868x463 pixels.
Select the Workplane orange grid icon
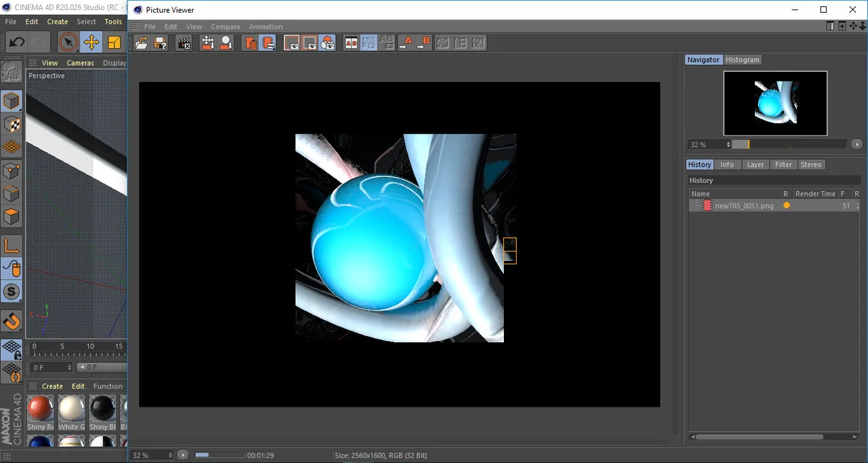[x=12, y=147]
